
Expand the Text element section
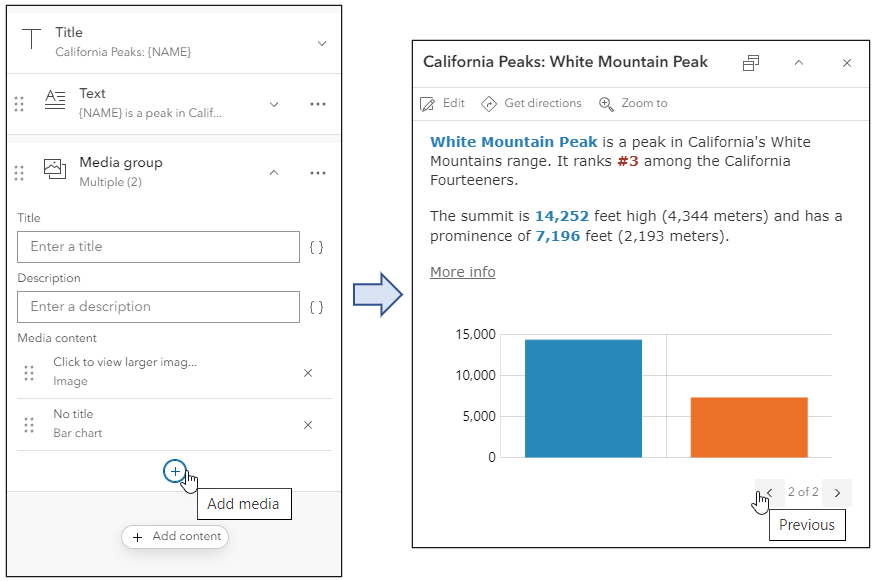pyautogui.click(x=274, y=104)
